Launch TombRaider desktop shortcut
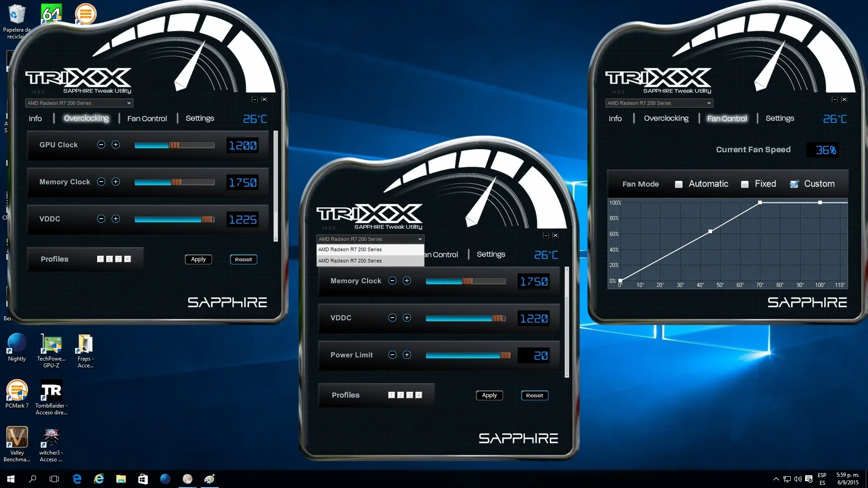 (x=51, y=397)
